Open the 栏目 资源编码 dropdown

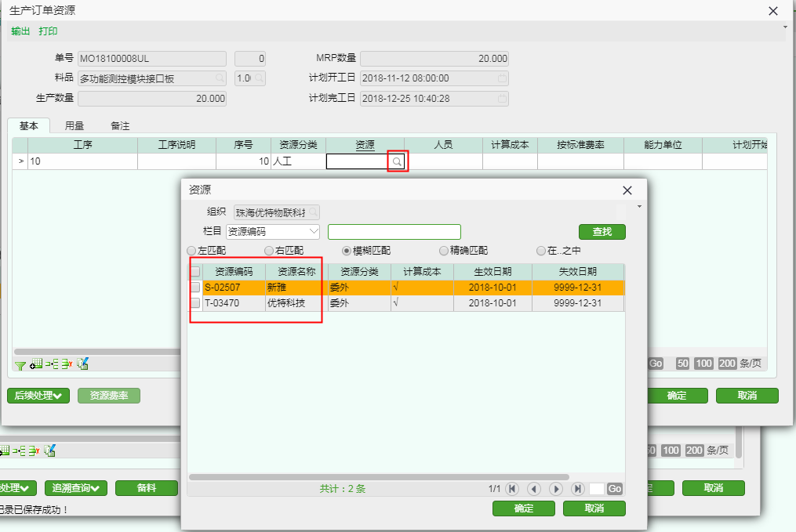point(314,232)
